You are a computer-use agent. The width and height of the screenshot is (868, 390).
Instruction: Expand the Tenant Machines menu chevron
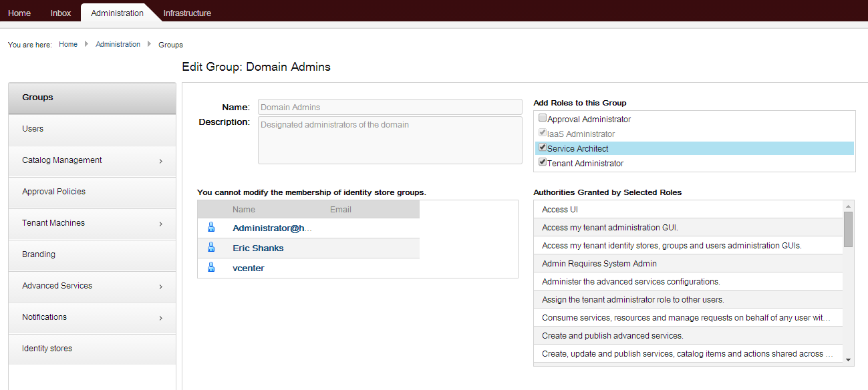pos(160,224)
